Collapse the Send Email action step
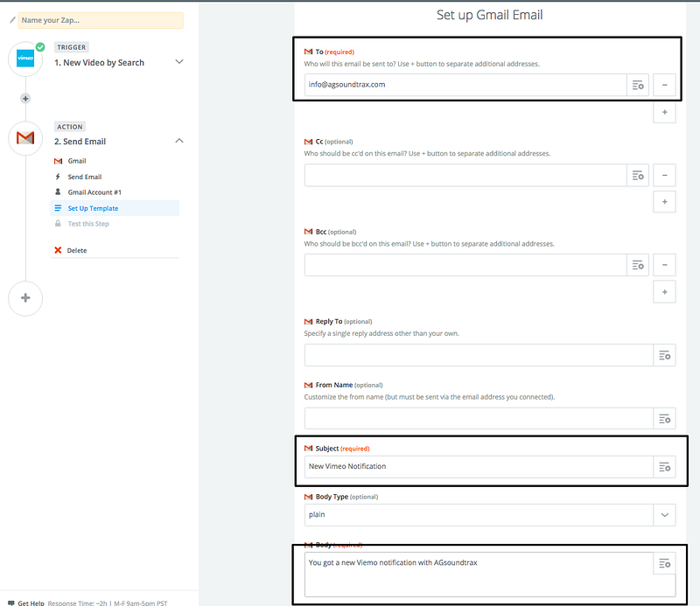This screenshot has width=700, height=606. [179, 141]
